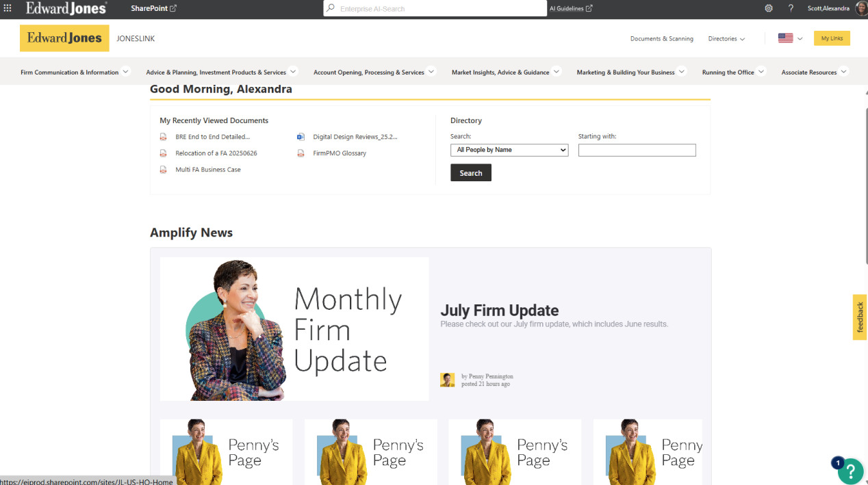
Task: Click the directory Search button
Action: tap(471, 173)
